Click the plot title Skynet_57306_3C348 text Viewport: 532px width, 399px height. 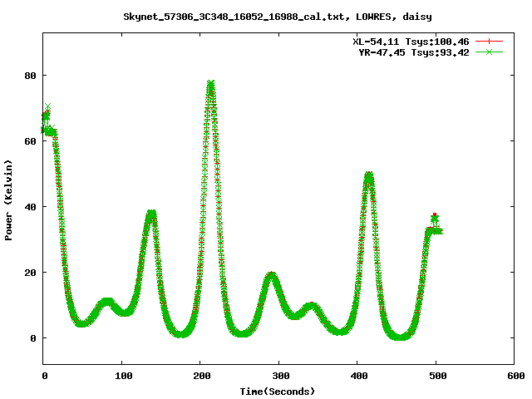[x=278, y=17]
